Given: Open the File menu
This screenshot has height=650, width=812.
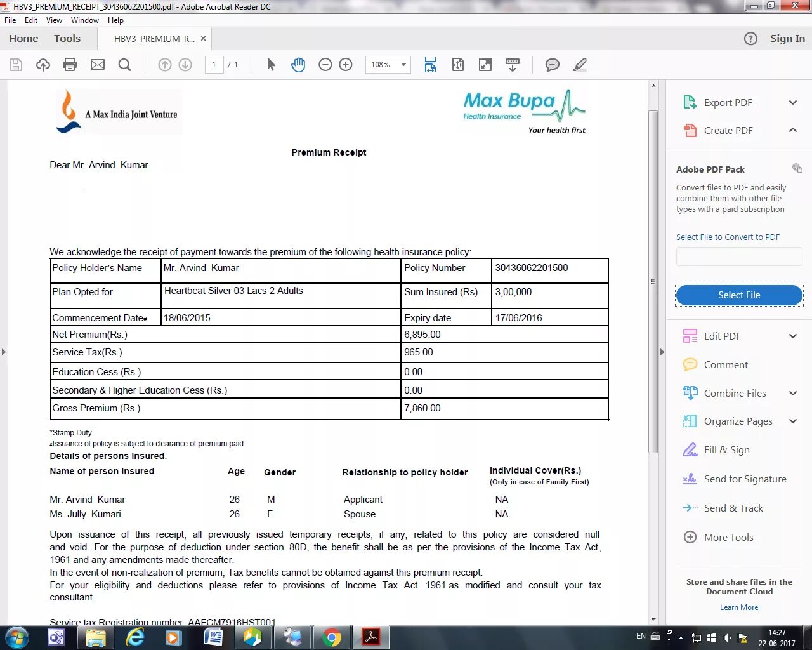Looking at the screenshot, I should [10, 20].
